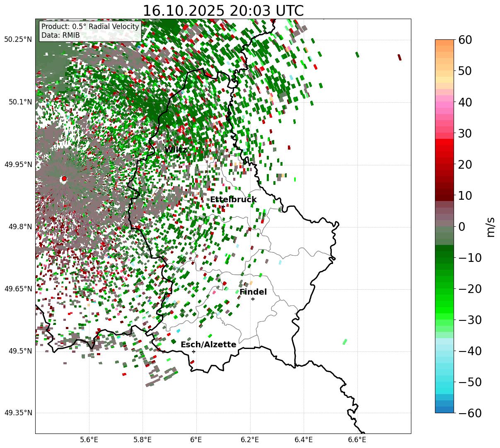Click the 6.6°E longitude label
The image size is (500, 448).
click(357, 440)
